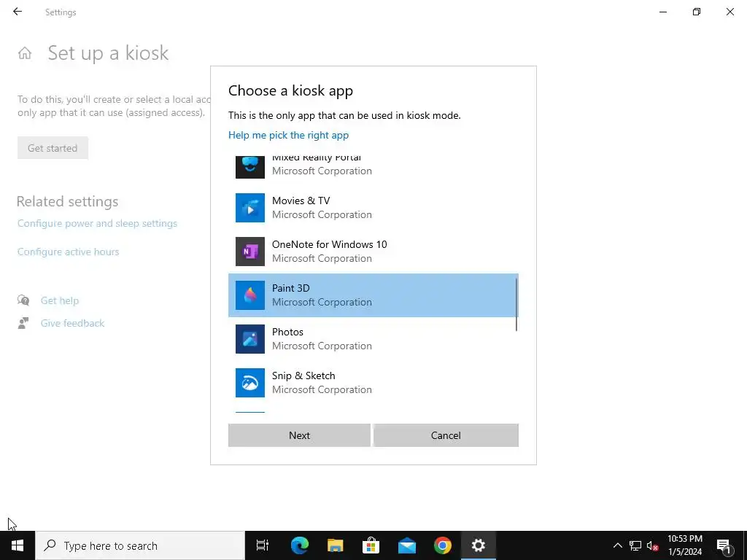Click Next to confirm kiosk app
This screenshot has height=560, width=747.
[x=299, y=435]
